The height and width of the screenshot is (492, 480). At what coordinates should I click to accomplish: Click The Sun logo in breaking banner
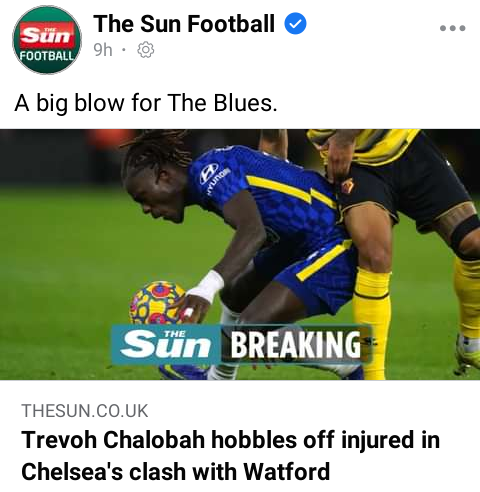tap(165, 345)
